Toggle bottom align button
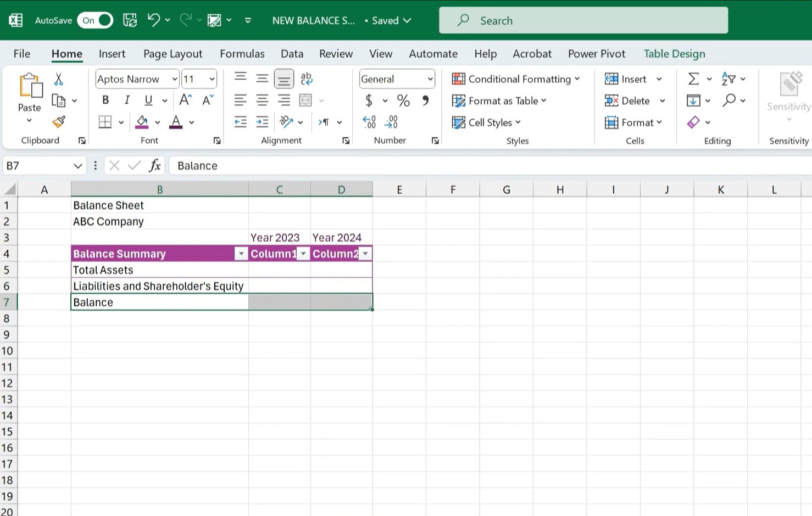Viewport: 812px width, 516px height. click(x=284, y=79)
